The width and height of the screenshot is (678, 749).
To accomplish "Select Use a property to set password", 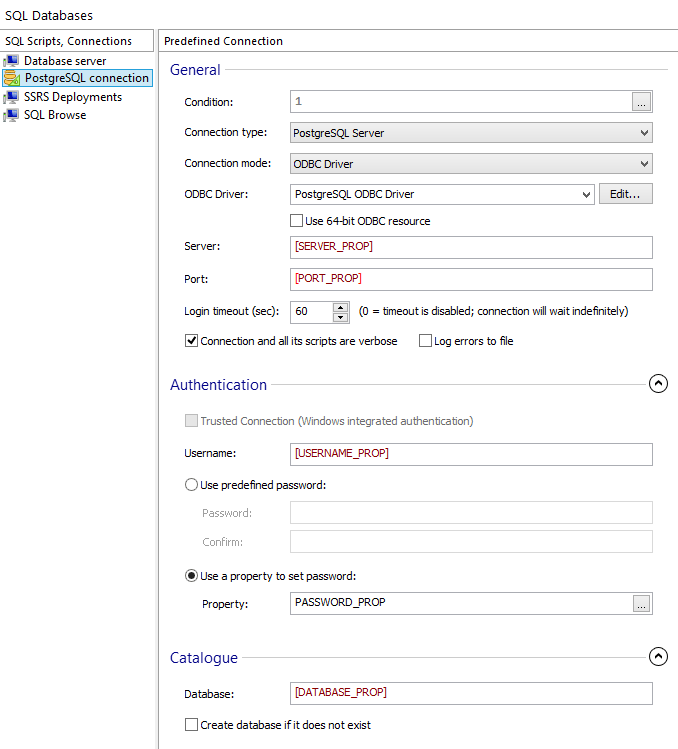I will click(x=191, y=576).
